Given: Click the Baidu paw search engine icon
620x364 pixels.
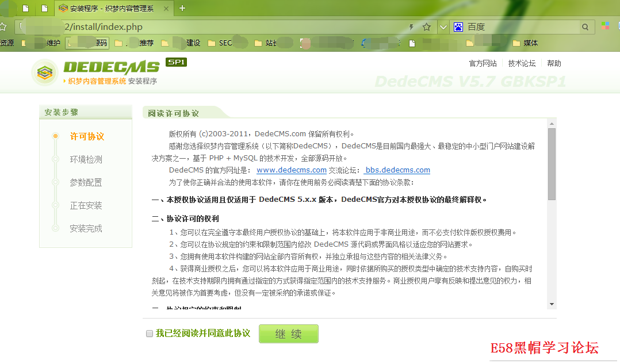Looking at the screenshot, I should (458, 27).
